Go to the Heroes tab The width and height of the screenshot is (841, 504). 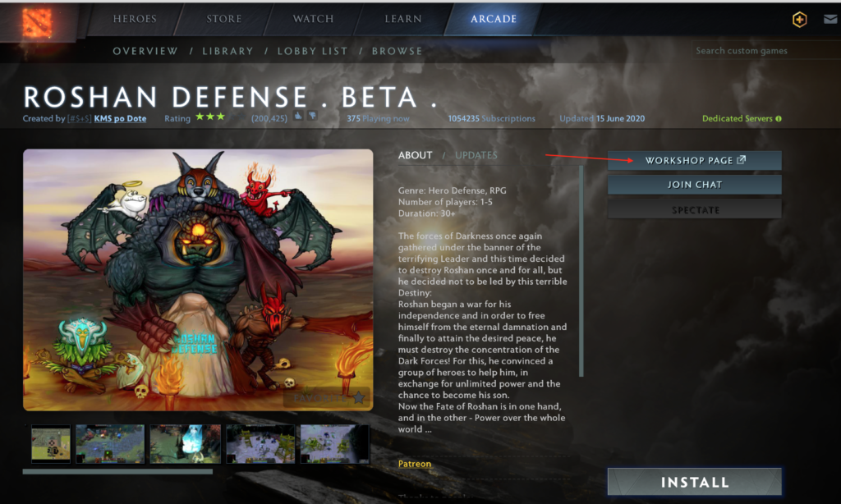[135, 19]
